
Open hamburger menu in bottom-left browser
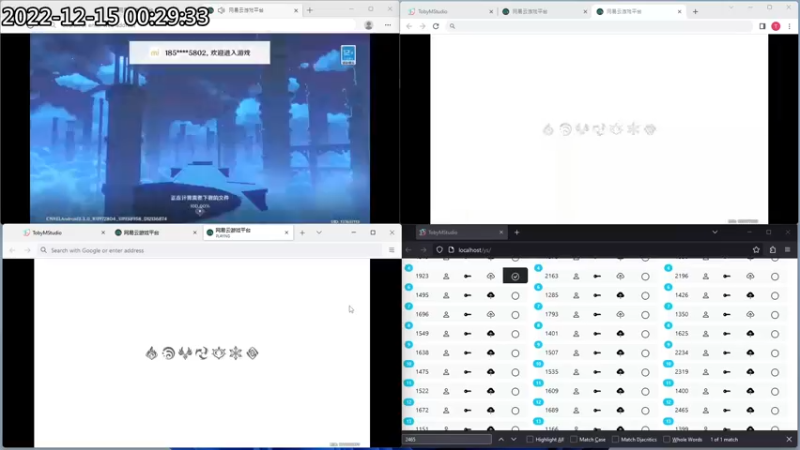391,250
